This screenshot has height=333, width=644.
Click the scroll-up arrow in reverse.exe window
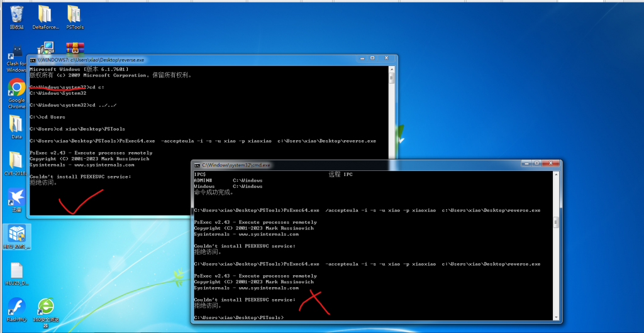pos(392,70)
